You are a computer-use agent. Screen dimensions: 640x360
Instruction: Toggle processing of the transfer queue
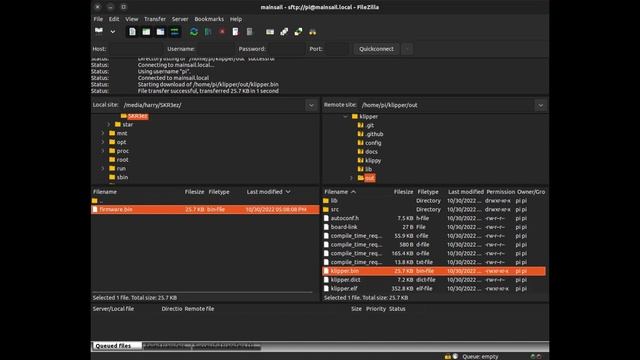pos(208,31)
